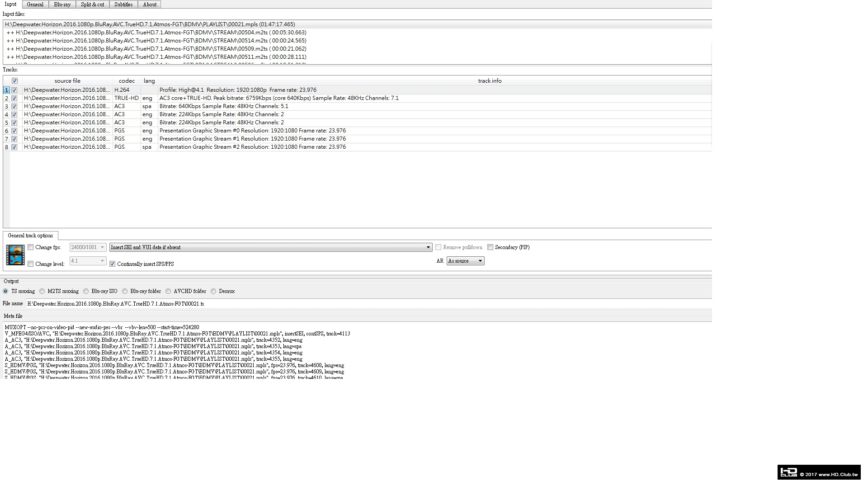Select 00514.m2ts input file entry

pyautogui.click(x=357, y=41)
